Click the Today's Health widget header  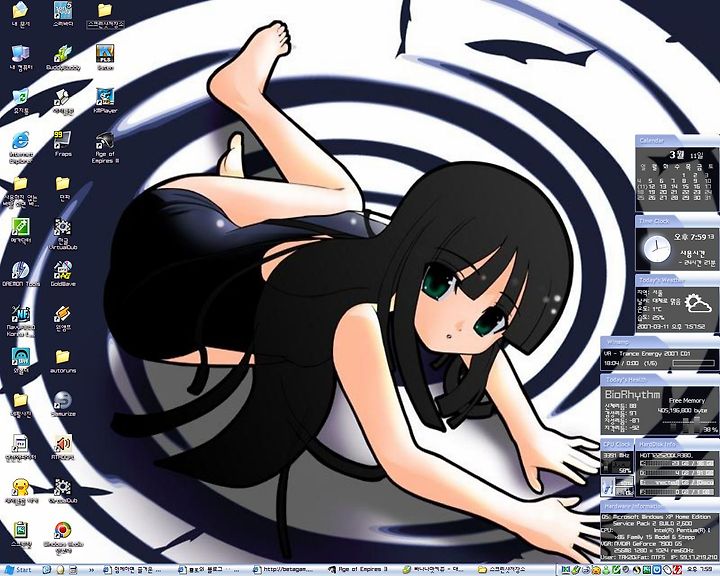659,379
